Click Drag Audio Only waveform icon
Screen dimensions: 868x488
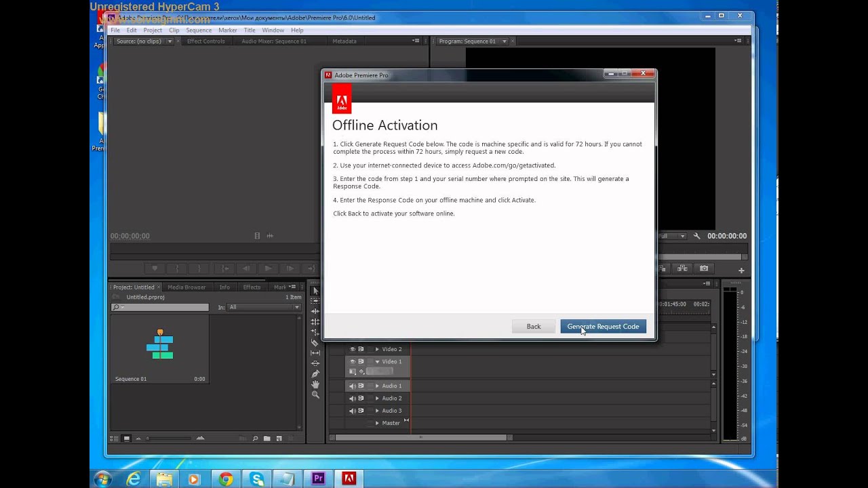[x=270, y=236]
